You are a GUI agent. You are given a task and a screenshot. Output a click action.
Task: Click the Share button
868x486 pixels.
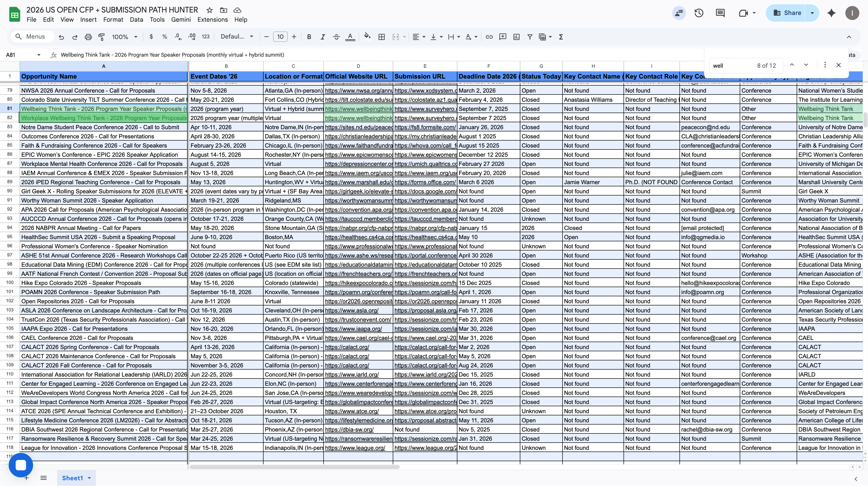click(786, 13)
